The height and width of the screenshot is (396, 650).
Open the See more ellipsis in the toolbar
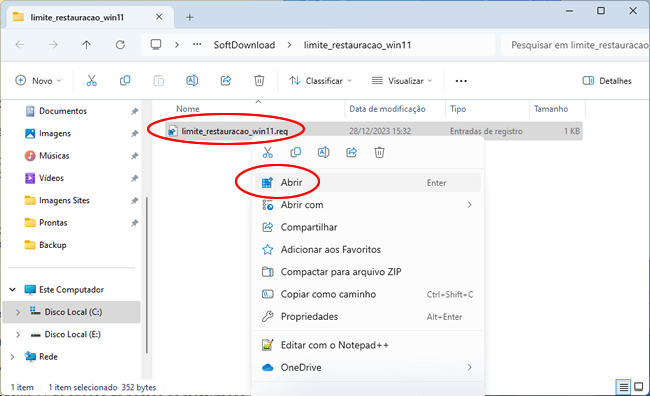461,81
